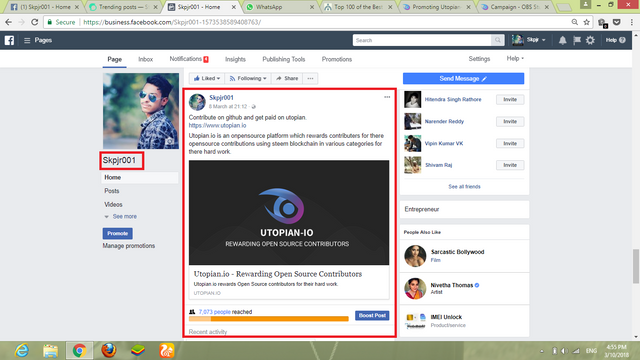Viewport: 640px width, 360px height.
Task: Open the Help dropdown in page nav
Action: pos(515,59)
